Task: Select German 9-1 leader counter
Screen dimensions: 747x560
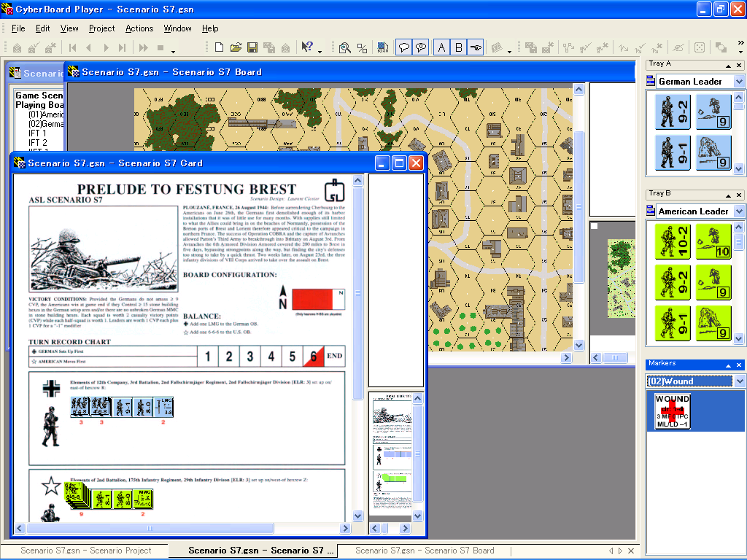Action: pos(673,153)
